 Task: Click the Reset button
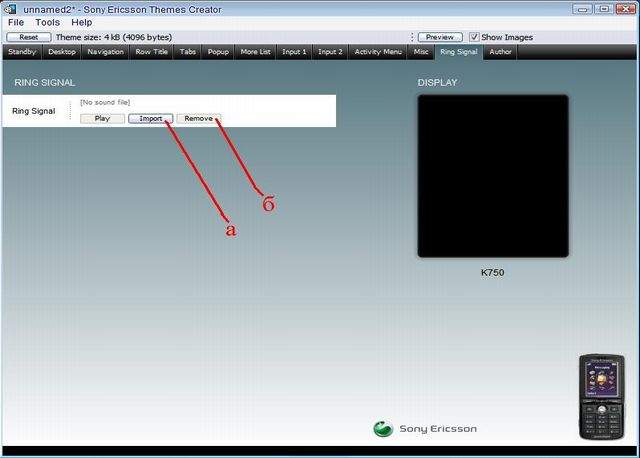(29, 37)
